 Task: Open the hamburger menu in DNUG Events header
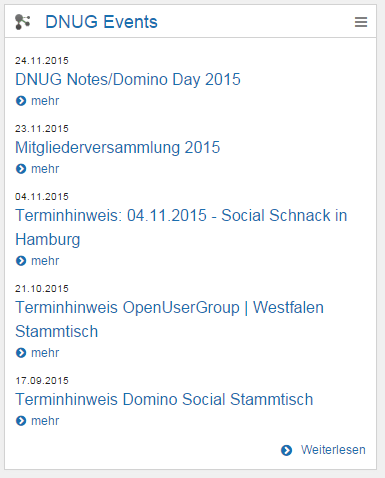361,22
